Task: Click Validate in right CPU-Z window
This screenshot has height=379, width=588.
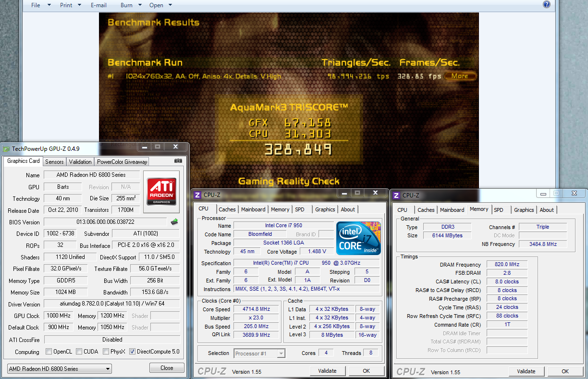Action: pos(526,371)
